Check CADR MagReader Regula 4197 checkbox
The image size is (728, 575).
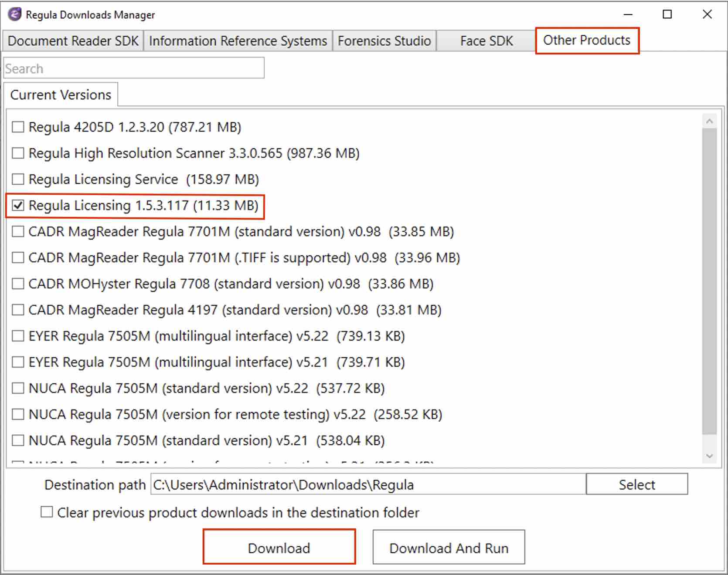[x=18, y=310]
